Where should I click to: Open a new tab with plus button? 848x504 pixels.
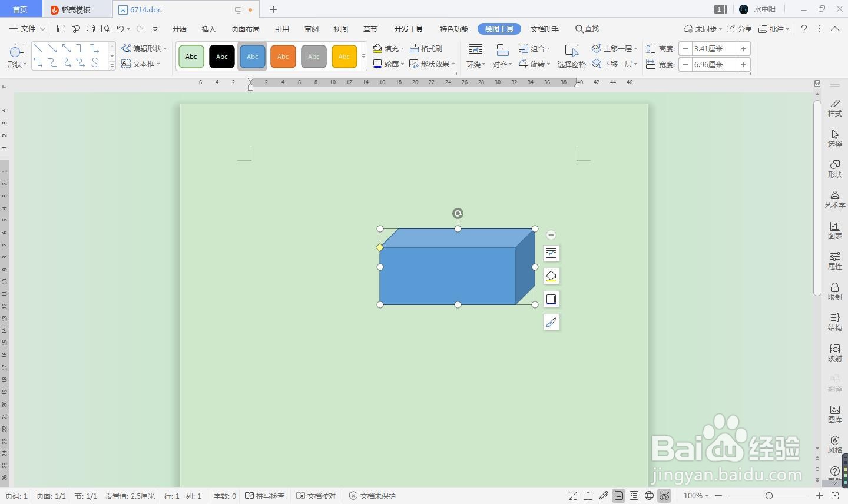tap(273, 9)
